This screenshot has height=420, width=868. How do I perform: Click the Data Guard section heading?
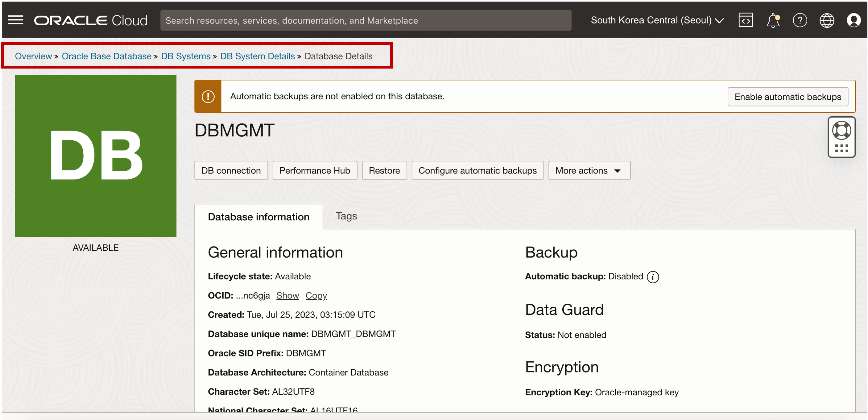564,310
